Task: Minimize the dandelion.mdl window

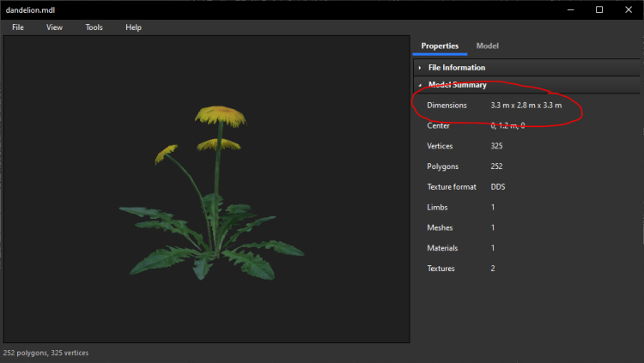Action: 568,9
